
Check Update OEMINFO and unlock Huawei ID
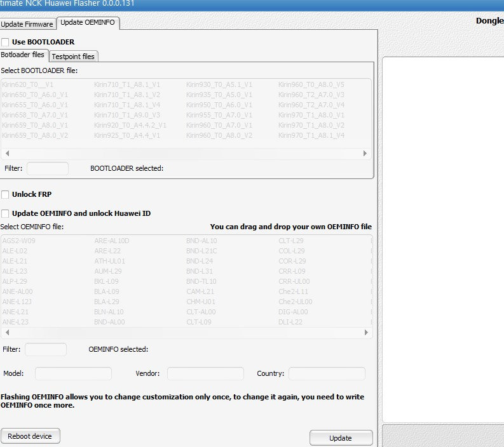pos(5,213)
